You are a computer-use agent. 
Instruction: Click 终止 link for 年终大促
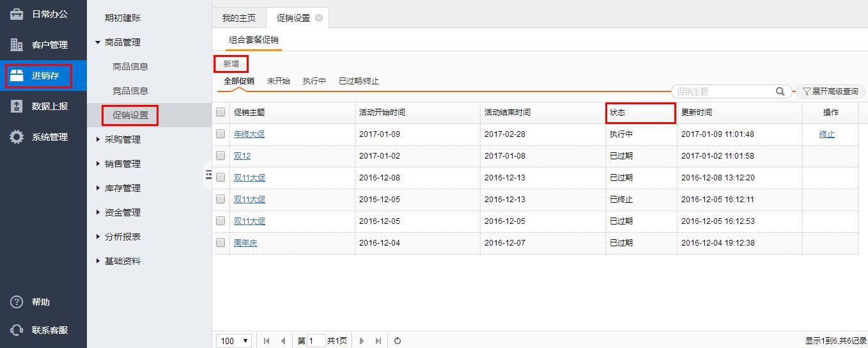pos(826,134)
